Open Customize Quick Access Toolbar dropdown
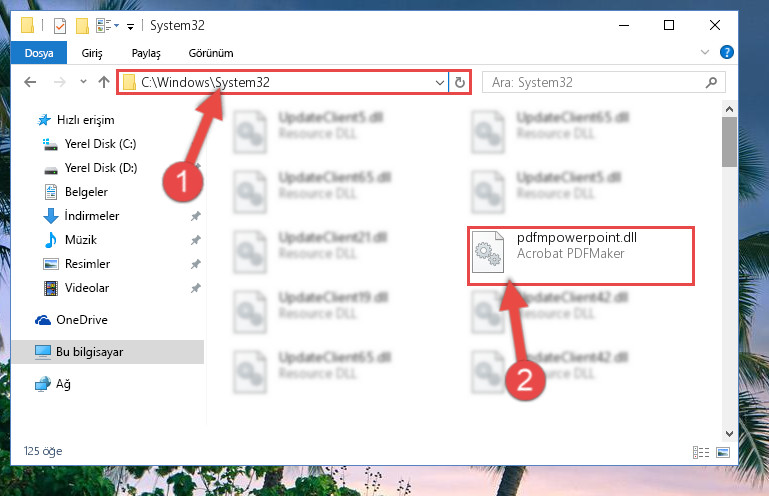 tap(130, 26)
